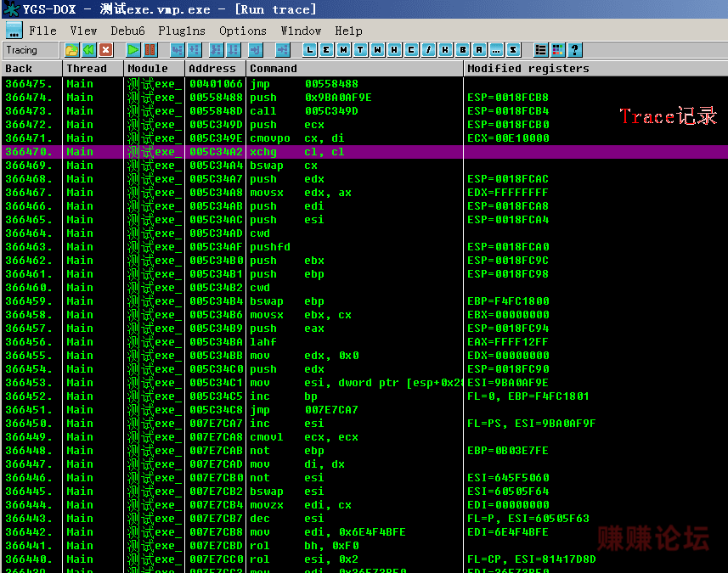Click the Help question mark icon
The image size is (728, 573).
click(575, 49)
